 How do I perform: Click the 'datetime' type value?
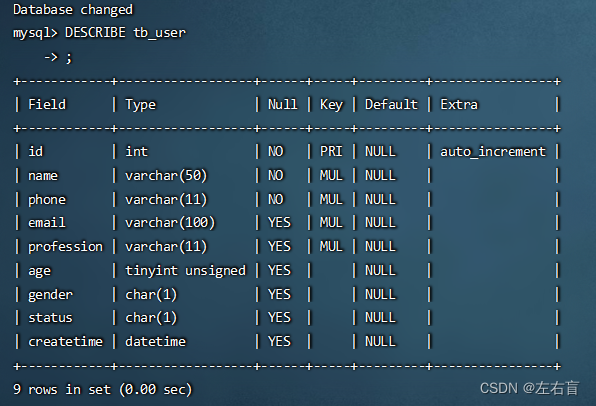(x=155, y=341)
